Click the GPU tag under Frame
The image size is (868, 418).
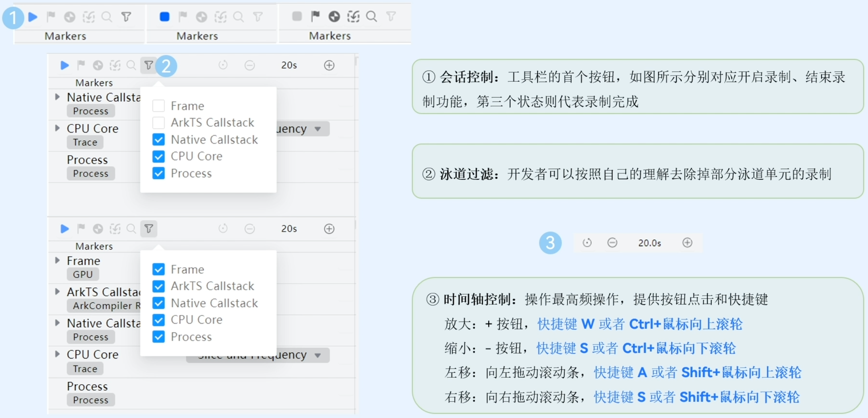[x=83, y=274]
